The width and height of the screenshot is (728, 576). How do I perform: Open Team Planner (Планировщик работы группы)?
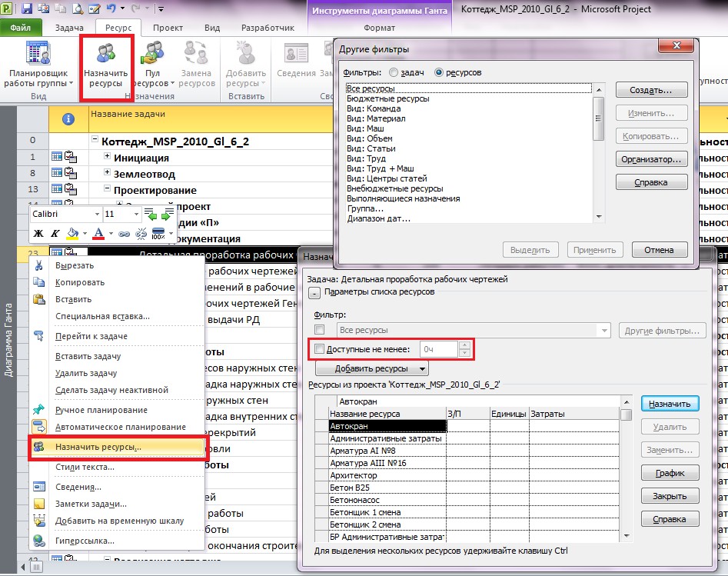point(38,64)
